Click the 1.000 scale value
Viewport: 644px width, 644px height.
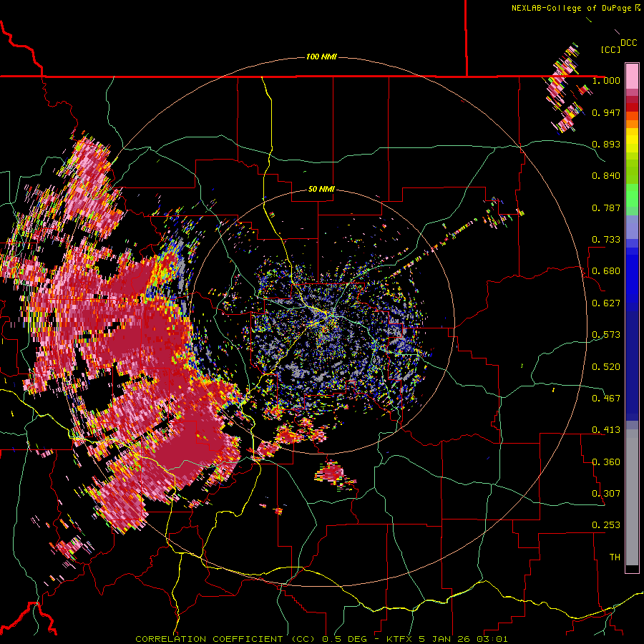coord(606,80)
